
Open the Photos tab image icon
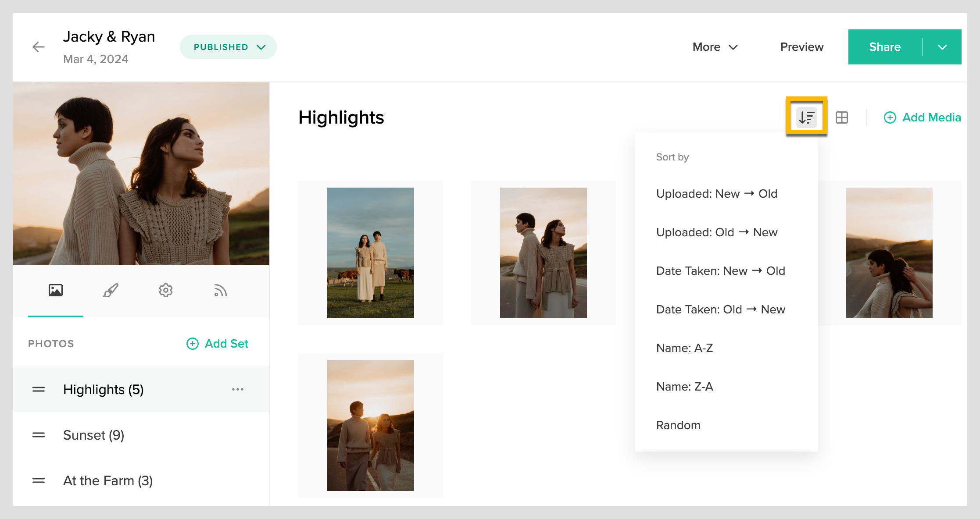click(x=56, y=290)
